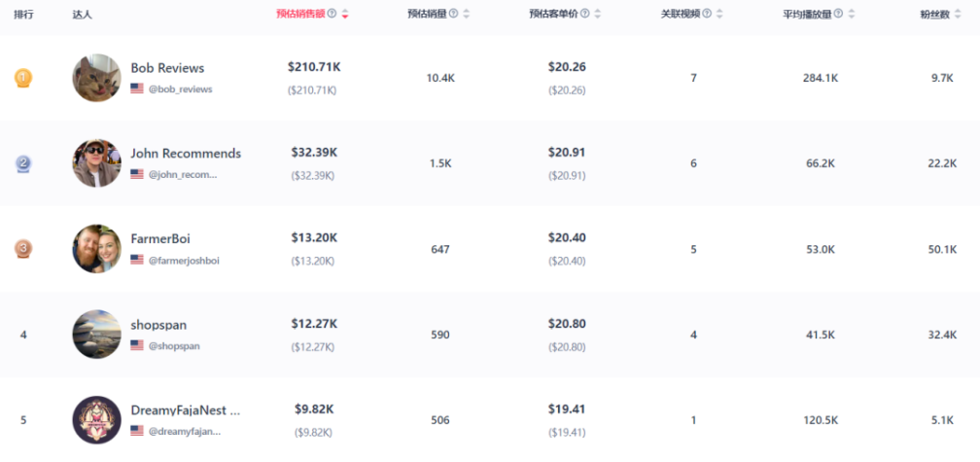Click FarmerBoi's couple avatar thumbnail
This screenshot has width=980, height=462.
pyautogui.click(x=96, y=249)
